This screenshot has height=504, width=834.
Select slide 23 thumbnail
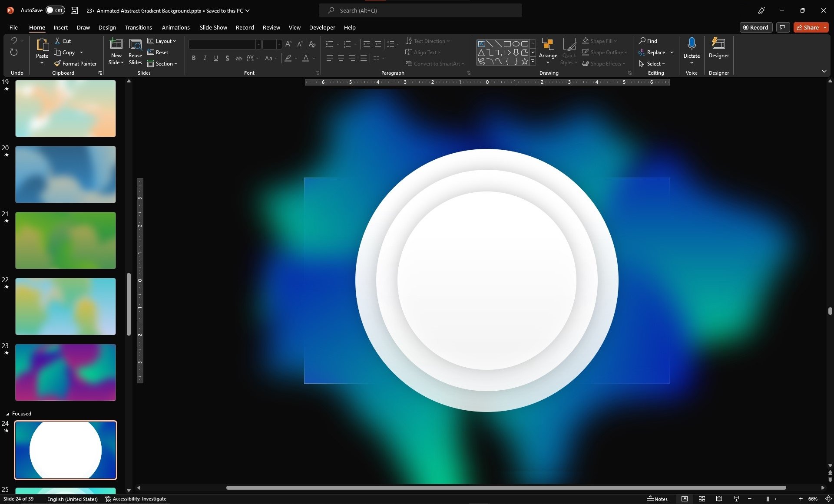66,372
